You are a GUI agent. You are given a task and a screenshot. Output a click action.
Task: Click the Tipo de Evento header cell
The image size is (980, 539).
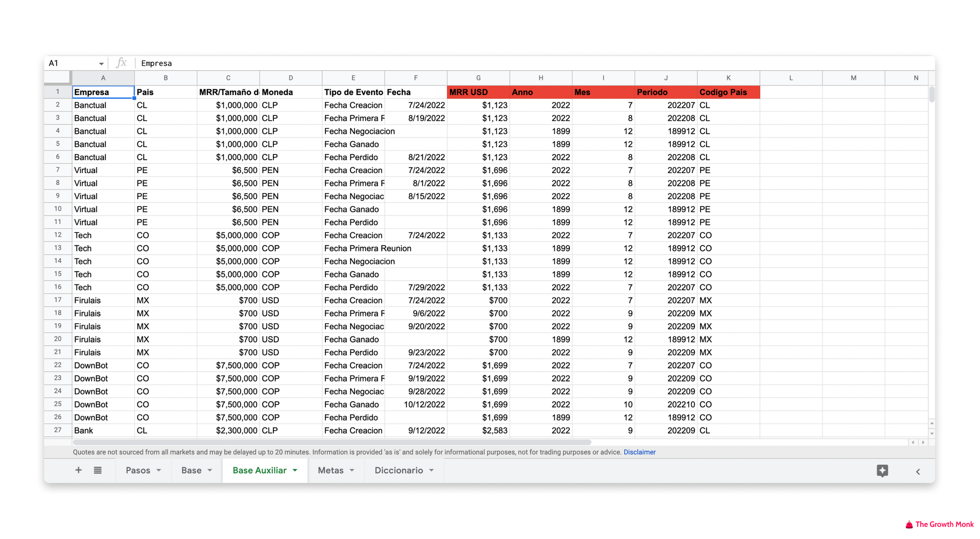pos(353,92)
